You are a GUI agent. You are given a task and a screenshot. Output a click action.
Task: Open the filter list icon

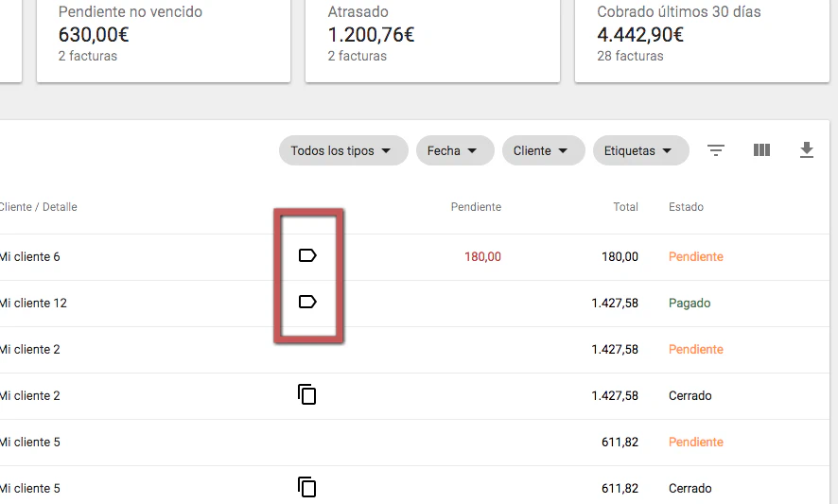tap(717, 150)
